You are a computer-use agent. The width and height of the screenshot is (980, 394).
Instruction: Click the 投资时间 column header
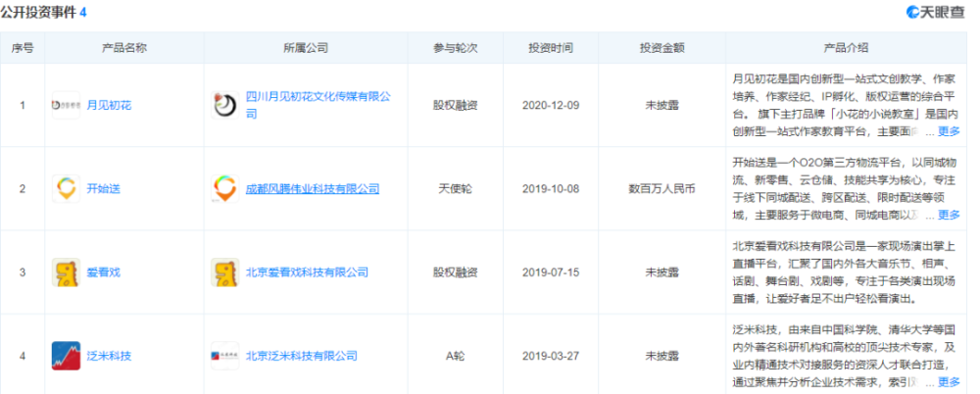pyautogui.click(x=551, y=48)
